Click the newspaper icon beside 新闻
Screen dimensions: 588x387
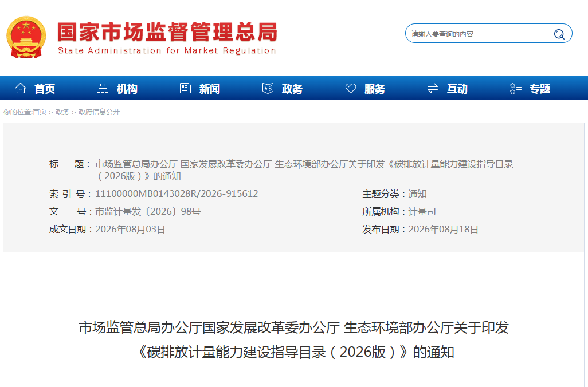tap(185, 88)
